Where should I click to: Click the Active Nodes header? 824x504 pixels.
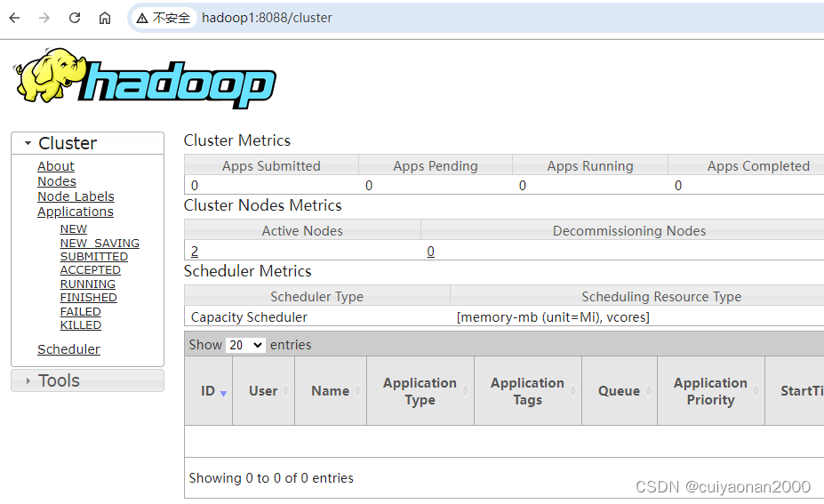pos(302,231)
